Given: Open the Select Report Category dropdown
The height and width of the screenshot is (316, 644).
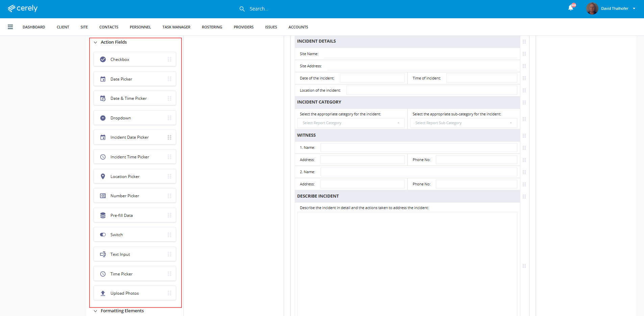Looking at the screenshot, I should [351, 123].
